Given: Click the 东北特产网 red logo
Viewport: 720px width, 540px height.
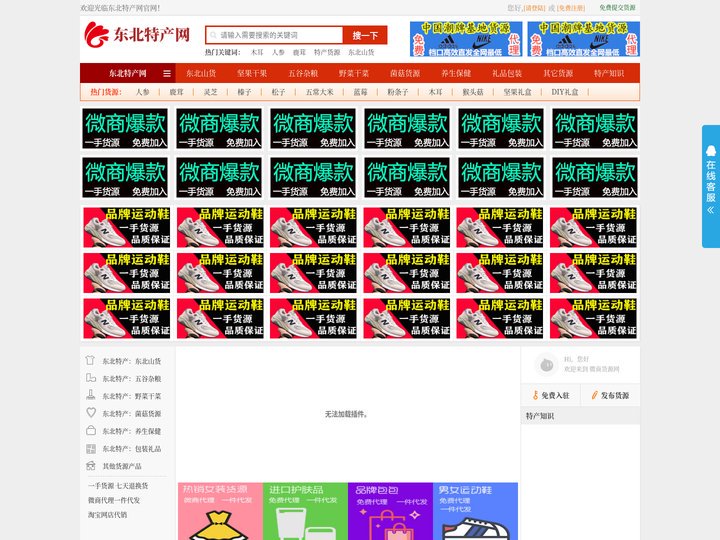Looking at the screenshot, I should [x=137, y=34].
